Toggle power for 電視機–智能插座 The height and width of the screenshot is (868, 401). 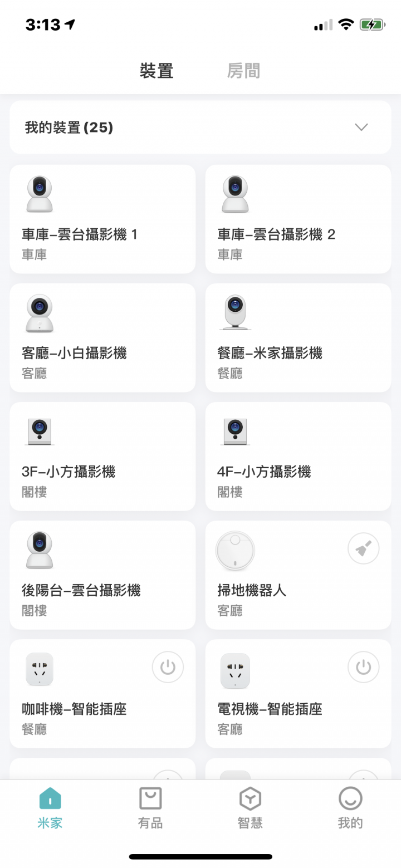(364, 667)
